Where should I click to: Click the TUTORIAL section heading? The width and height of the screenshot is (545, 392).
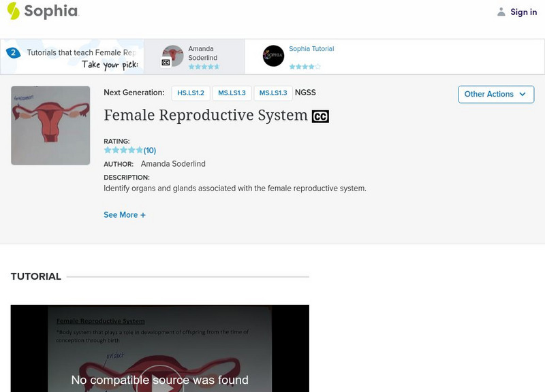(x=36, y=276)
